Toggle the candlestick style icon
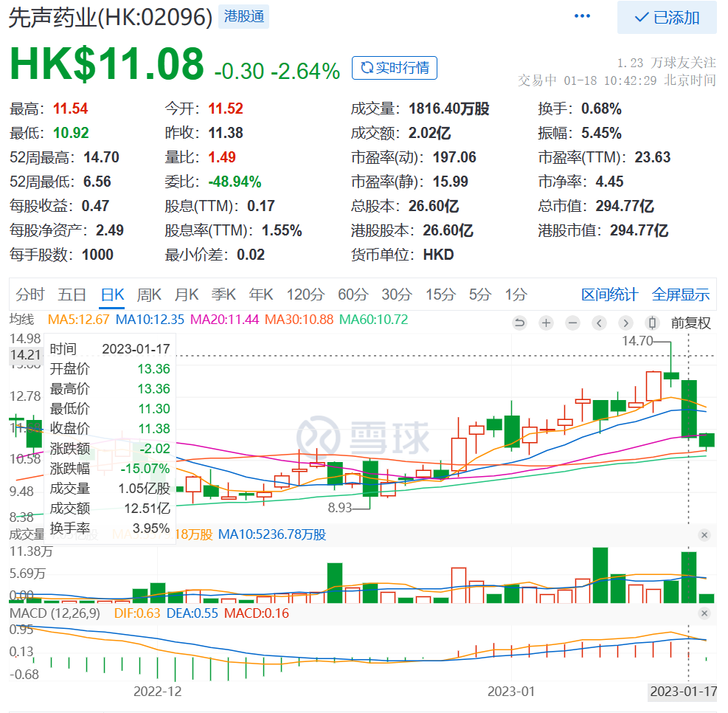 click(x=652, y=323)
